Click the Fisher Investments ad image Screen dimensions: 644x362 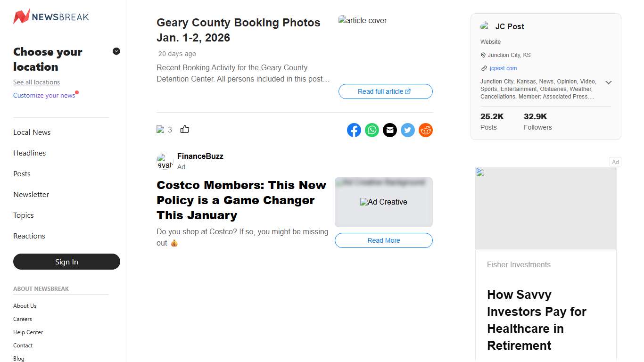tap(545, 208)
